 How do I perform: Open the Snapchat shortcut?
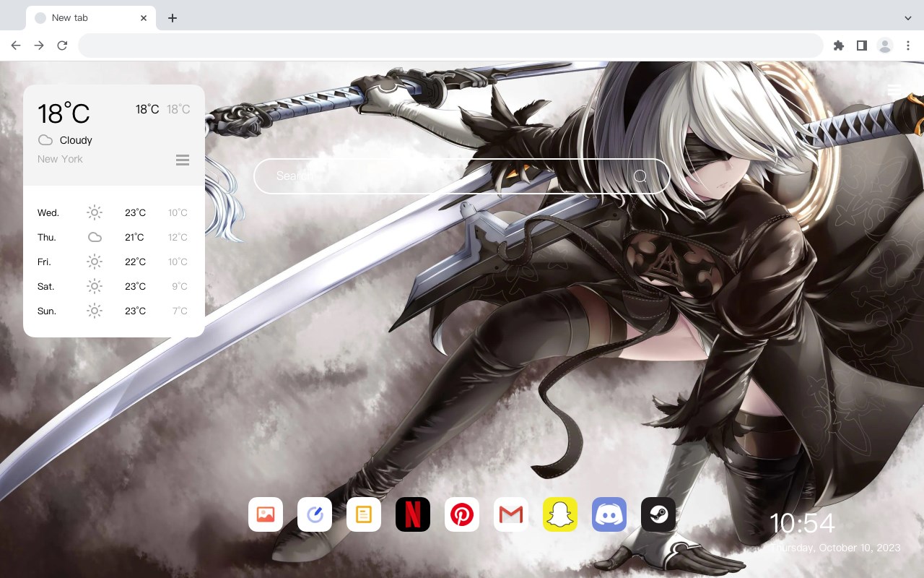click(x=560, y=514)
